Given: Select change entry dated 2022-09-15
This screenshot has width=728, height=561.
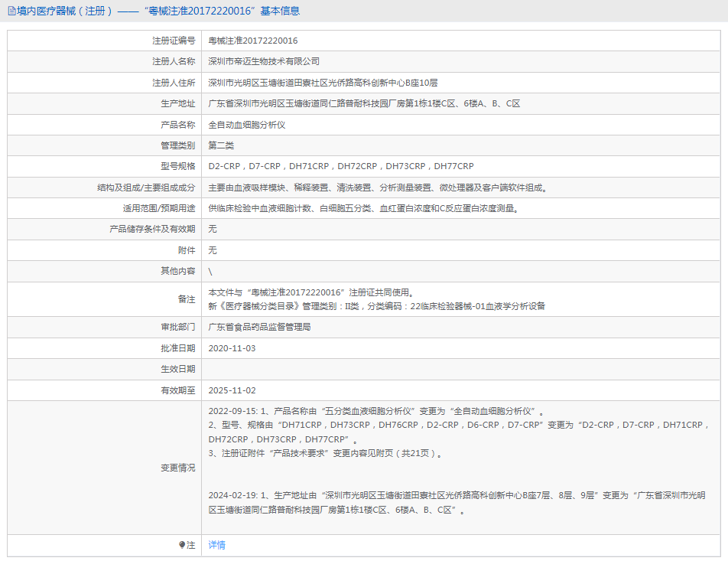Looking at the screenshot, I should point(376,411).
